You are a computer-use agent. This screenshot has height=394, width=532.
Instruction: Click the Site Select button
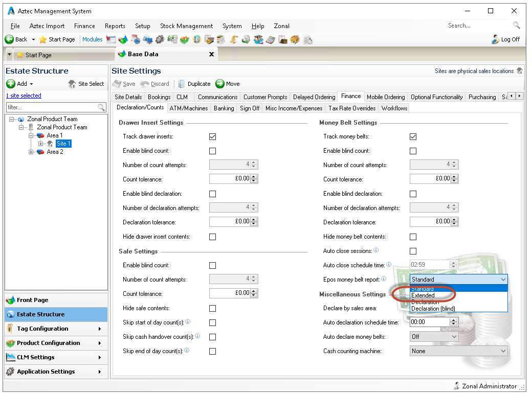pos(86,84)
